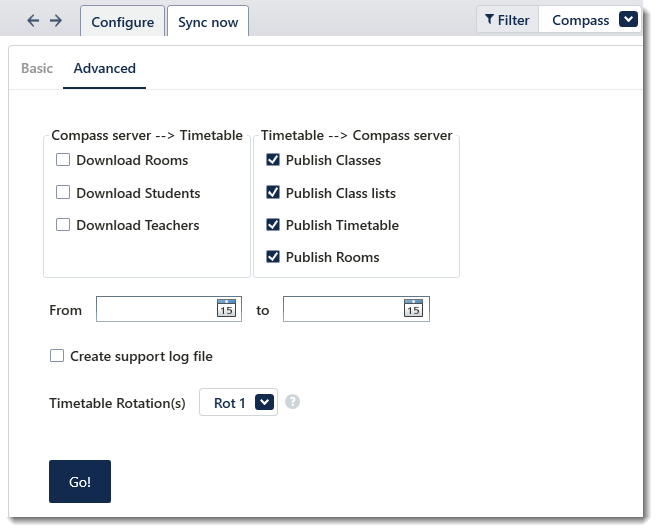The image size is (658, 532).
Task: Check the Download Teachers option
Action: pos(63,225)
